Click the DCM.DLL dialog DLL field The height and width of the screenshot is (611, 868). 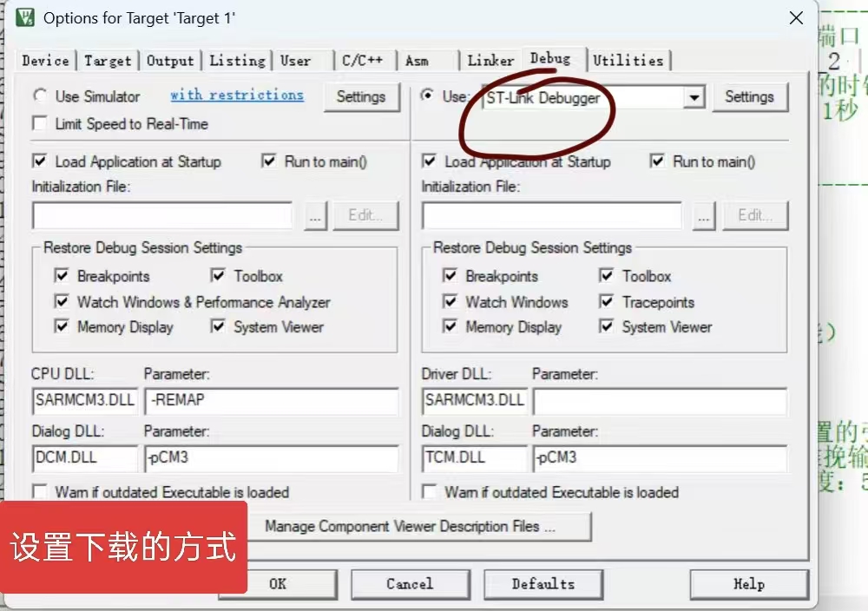(85, 458)
